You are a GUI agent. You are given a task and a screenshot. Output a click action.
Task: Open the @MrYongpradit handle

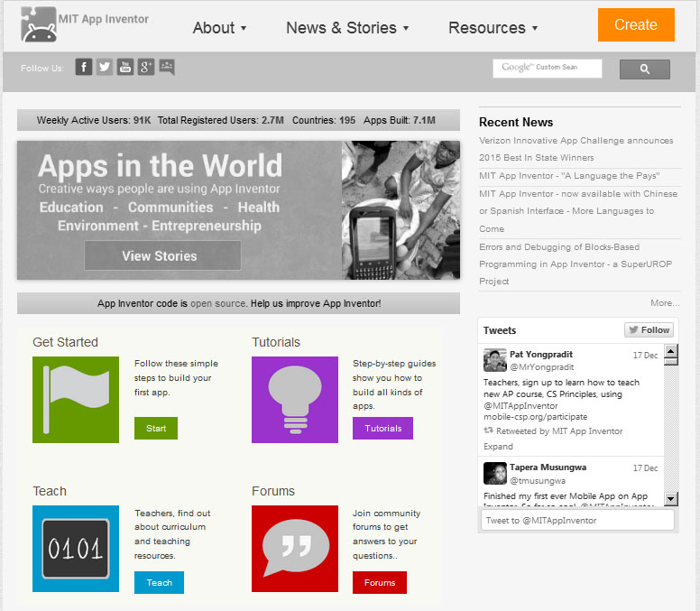[x=541, y=367]
